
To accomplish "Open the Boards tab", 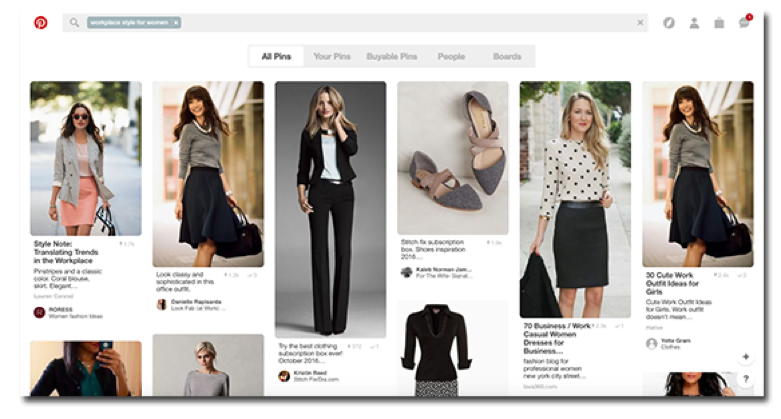I will [x=507, y=57].
